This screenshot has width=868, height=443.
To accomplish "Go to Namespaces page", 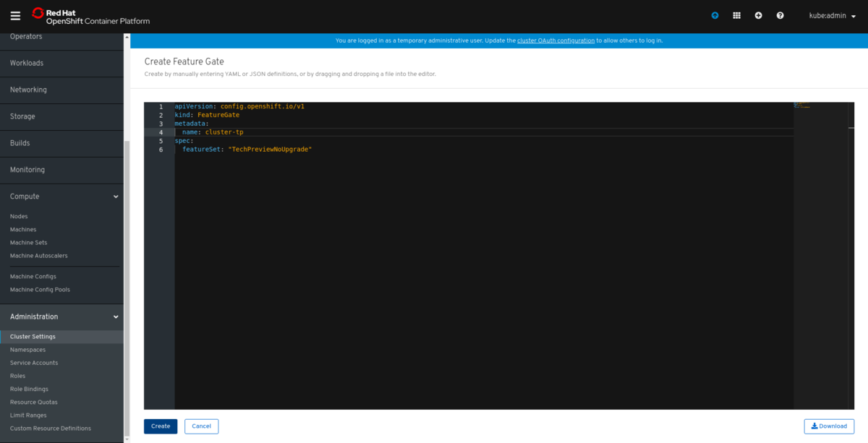I will point(28,350).
